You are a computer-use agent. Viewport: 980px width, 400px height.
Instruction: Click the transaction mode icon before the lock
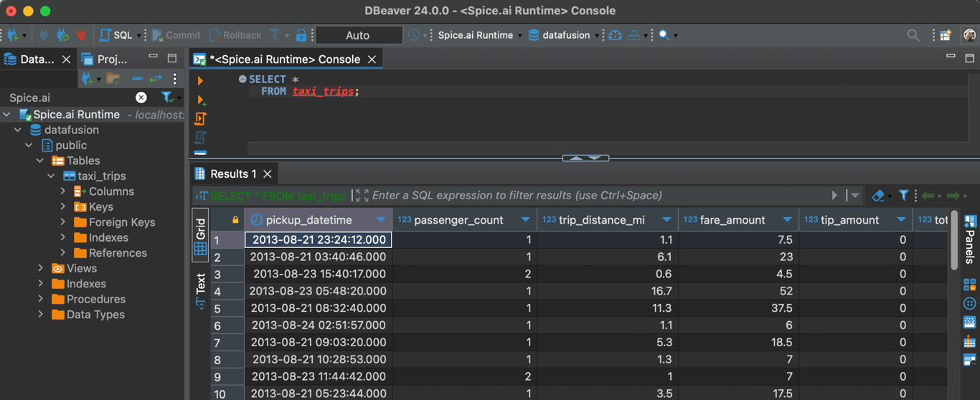coord(275,35)
